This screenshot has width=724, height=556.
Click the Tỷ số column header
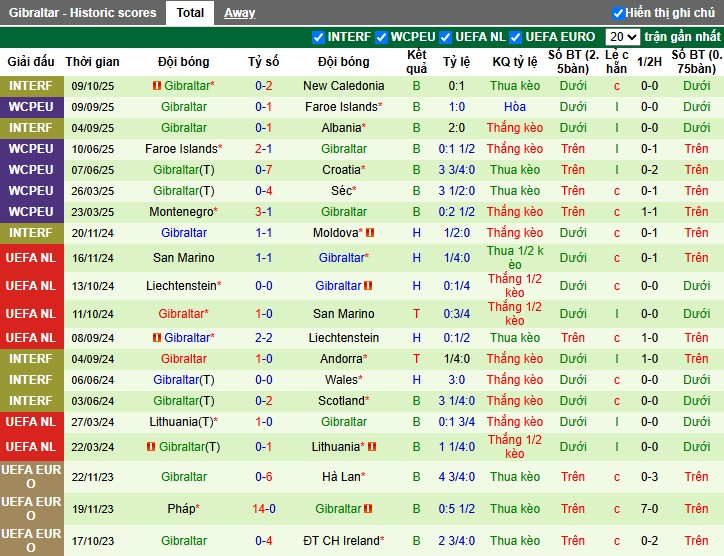coord(264,61)
